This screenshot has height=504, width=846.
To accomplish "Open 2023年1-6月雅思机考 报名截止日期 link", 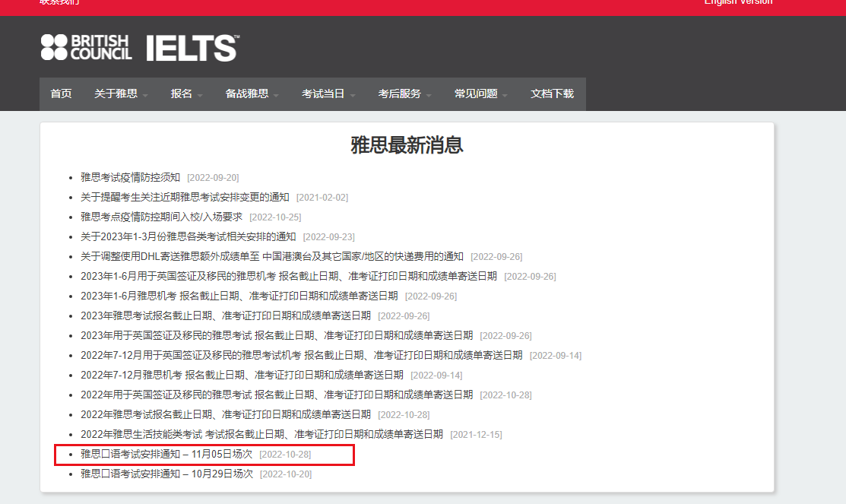I will [239, 296].
